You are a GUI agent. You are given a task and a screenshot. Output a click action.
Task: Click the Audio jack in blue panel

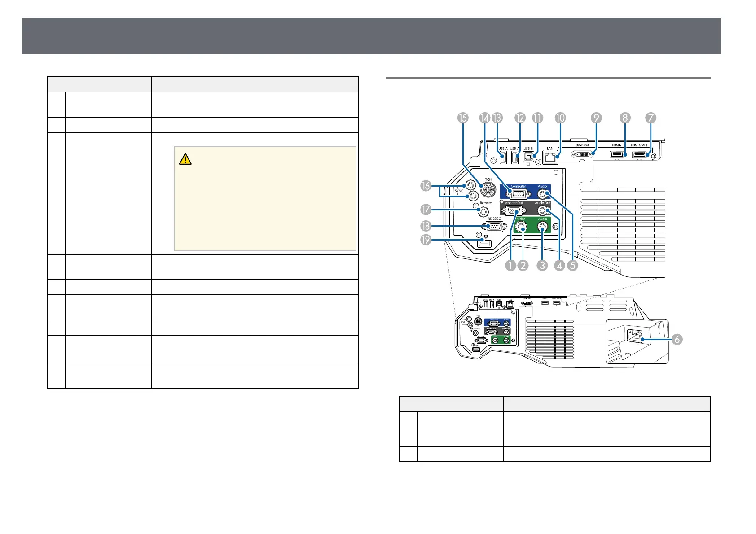(543, 194)
